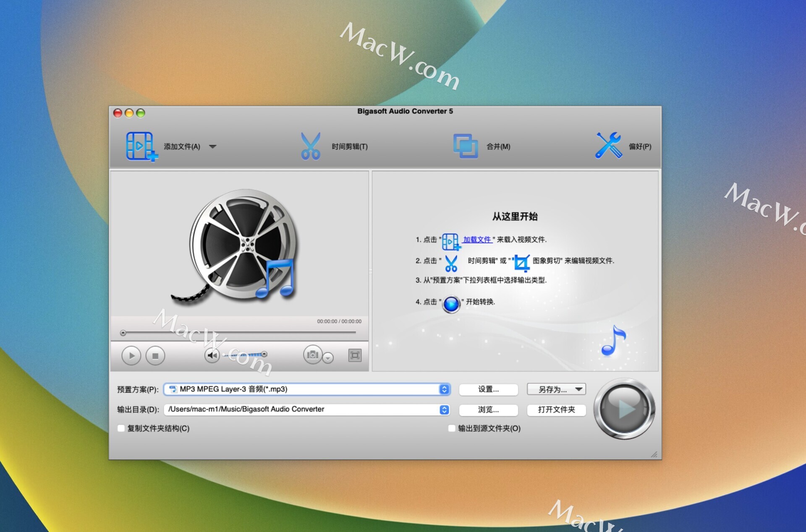Viewport: 806px width, 532px height.
Task: Start conversion with the big round play button
Action: [624, 409]
